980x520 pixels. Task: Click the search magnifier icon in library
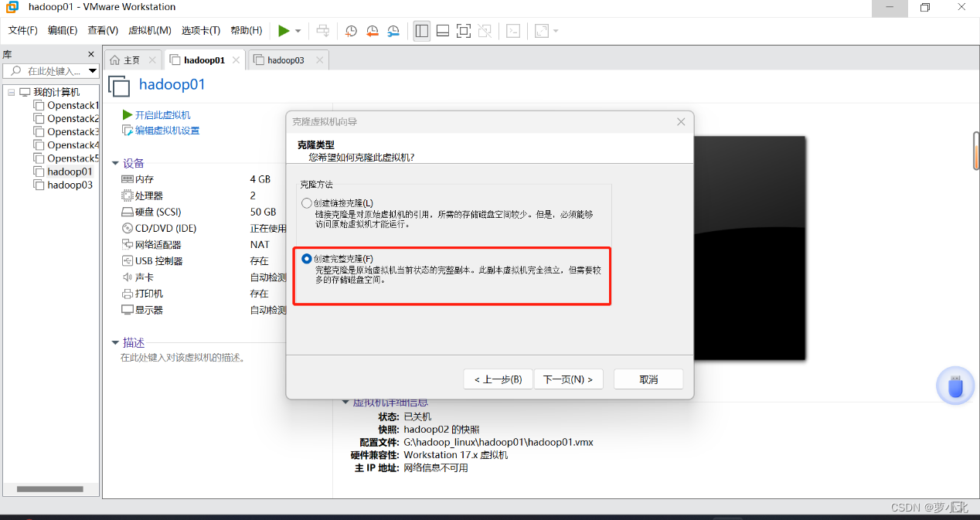coord(16,71)
